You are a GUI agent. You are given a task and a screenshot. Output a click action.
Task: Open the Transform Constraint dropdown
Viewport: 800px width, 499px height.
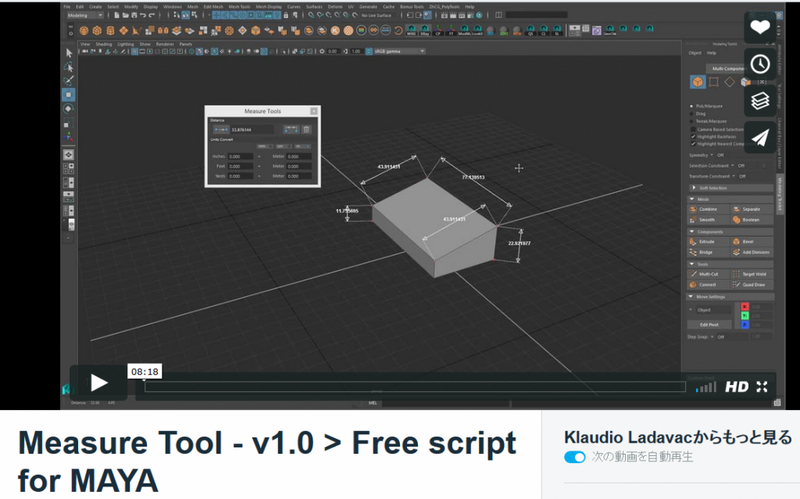[x=734, y=177]
